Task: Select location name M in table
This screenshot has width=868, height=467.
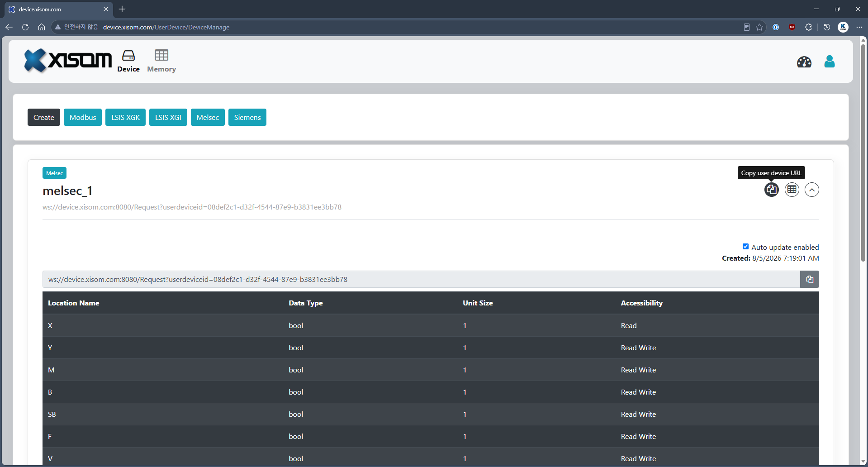Action: click(51, 370)
